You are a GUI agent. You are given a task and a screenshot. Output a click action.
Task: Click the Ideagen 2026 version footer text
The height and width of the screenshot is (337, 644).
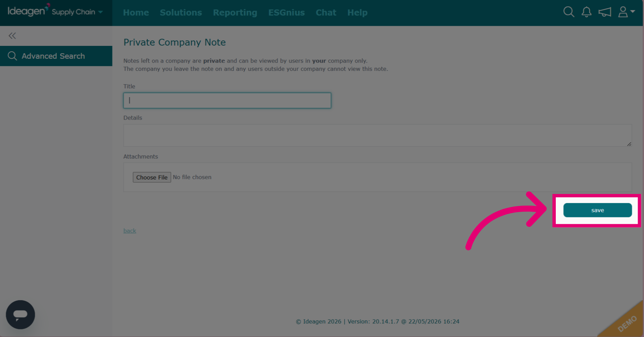(377, 322)
